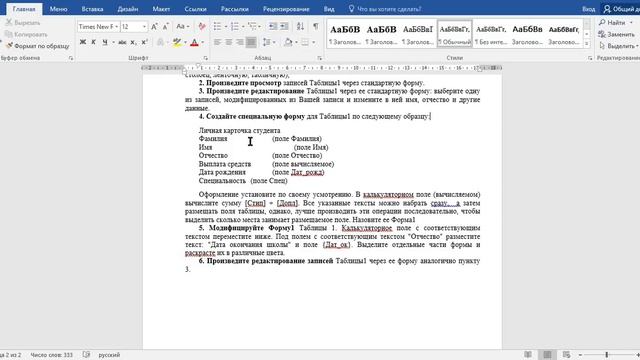This screenshot has width=640, height=360.
Task: Click the zoom slider in the status bar
Action: pyautogui.click(x=607, y=355)
